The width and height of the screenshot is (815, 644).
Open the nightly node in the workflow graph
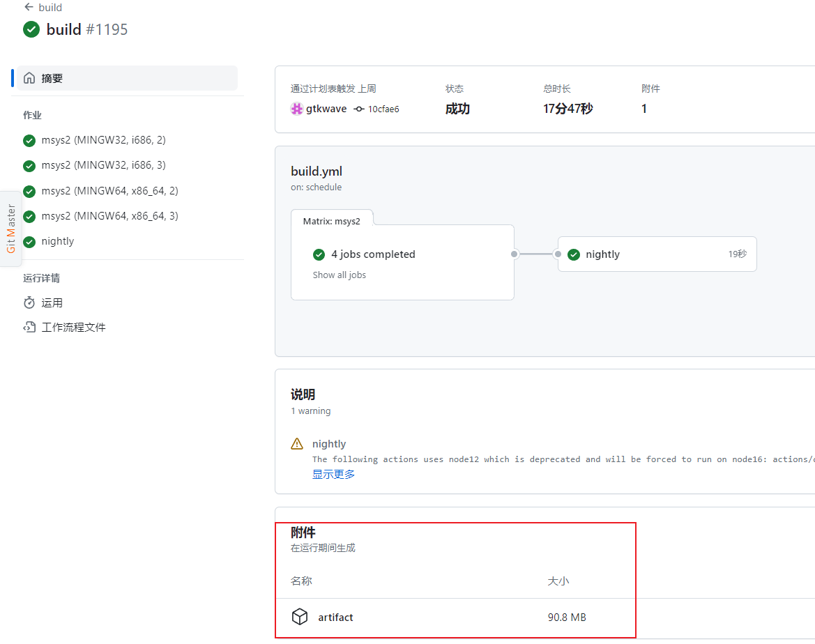pyautogui.click(x=604, y=254)
